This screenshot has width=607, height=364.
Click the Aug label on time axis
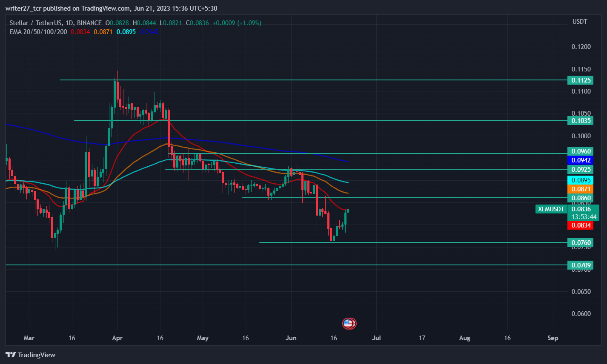click(x=465, y=338)
